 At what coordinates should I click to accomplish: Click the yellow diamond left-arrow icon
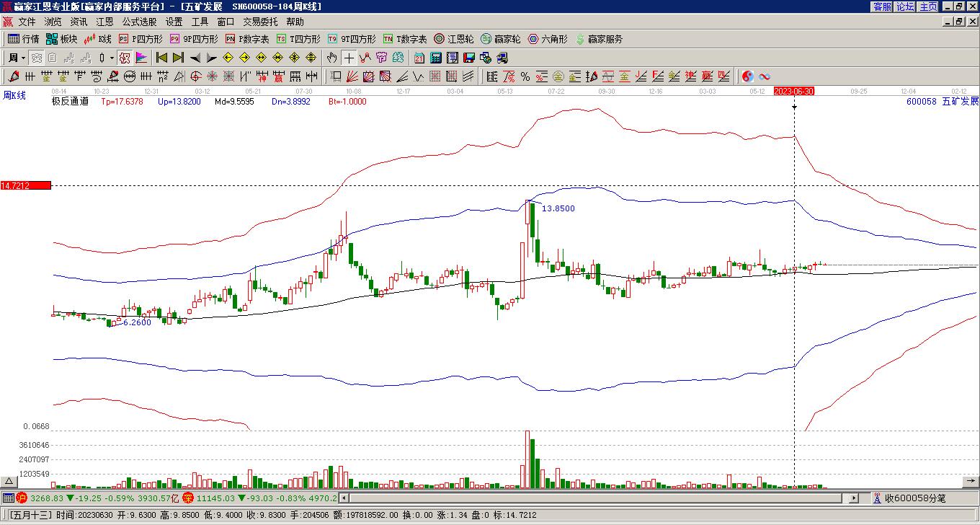[228, 58]
